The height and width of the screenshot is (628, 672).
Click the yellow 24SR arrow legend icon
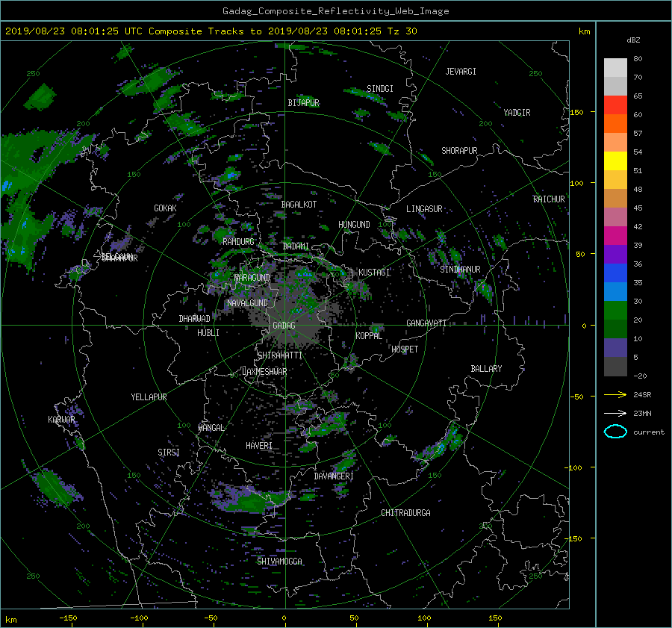click(615, 395)
